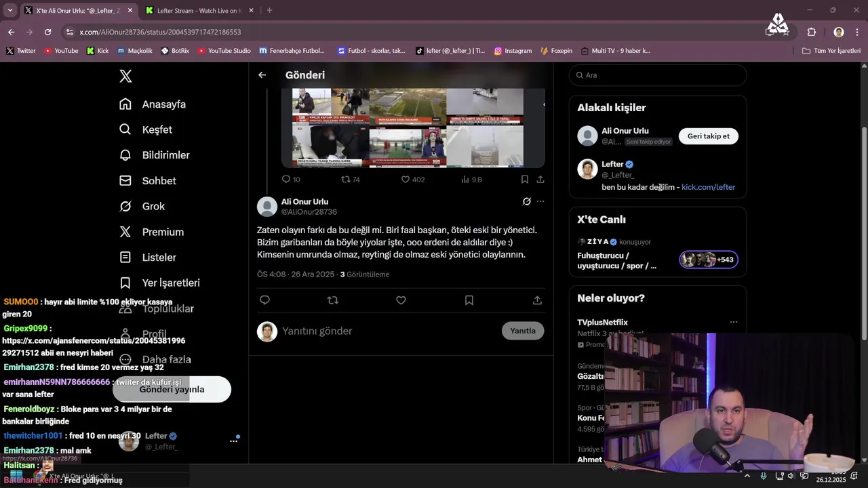868x488 pixels.
Task: Show hidden system tray icons
Action: click(x=747, y=476)
